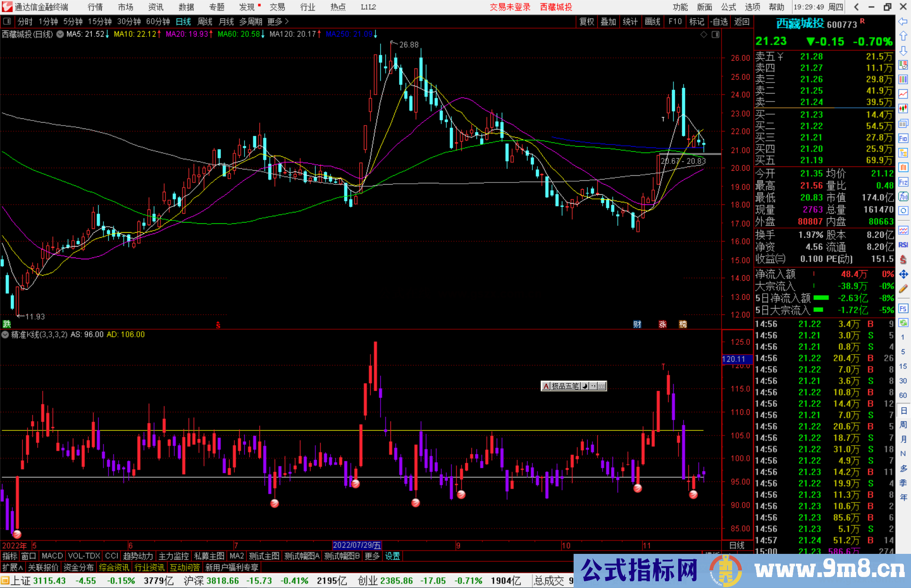This screenshot has width=911, height=588.
Task: Expand the 更多 timeframe options
Action: (278, 21)
